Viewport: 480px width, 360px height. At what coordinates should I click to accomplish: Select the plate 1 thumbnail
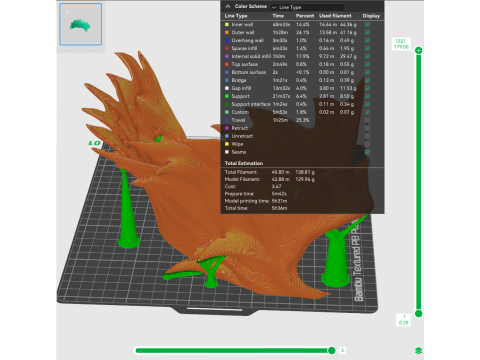(x=81, y=24)
